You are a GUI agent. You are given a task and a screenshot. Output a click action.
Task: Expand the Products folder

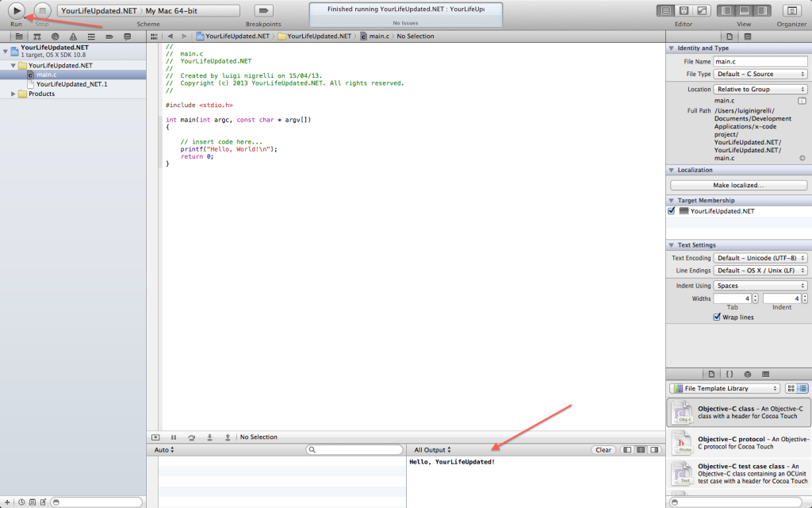(13, 94)
